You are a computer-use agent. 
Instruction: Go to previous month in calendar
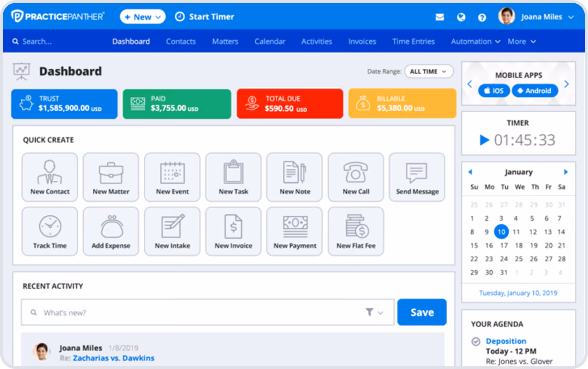(x=470, y=172)
